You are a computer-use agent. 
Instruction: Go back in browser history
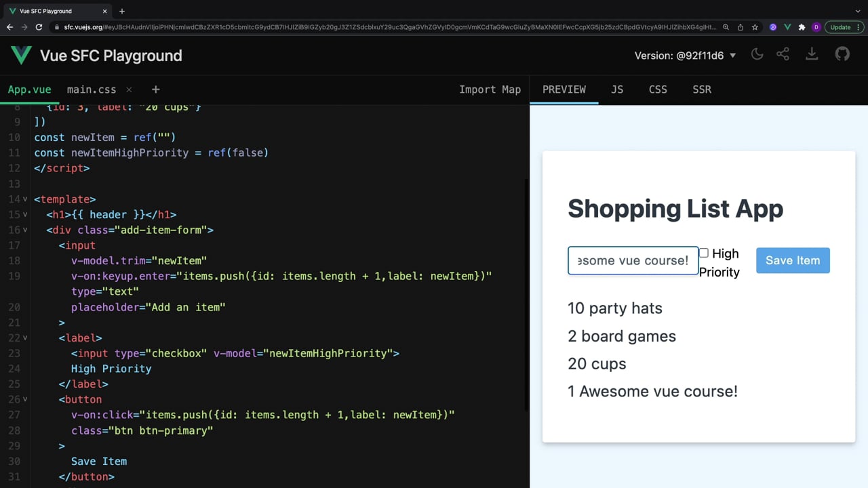coord(9,27)
